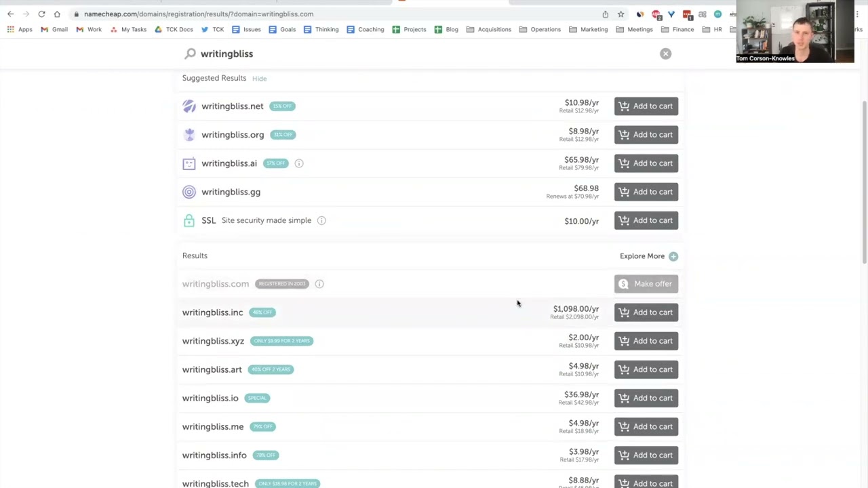Click the writingbliss.gg target icon

point(189,192)
